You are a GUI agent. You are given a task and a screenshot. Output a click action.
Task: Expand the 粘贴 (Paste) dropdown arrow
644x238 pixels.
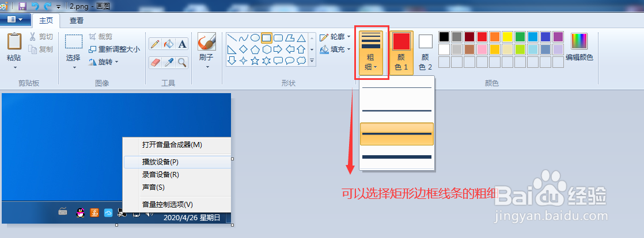point(14,68)
